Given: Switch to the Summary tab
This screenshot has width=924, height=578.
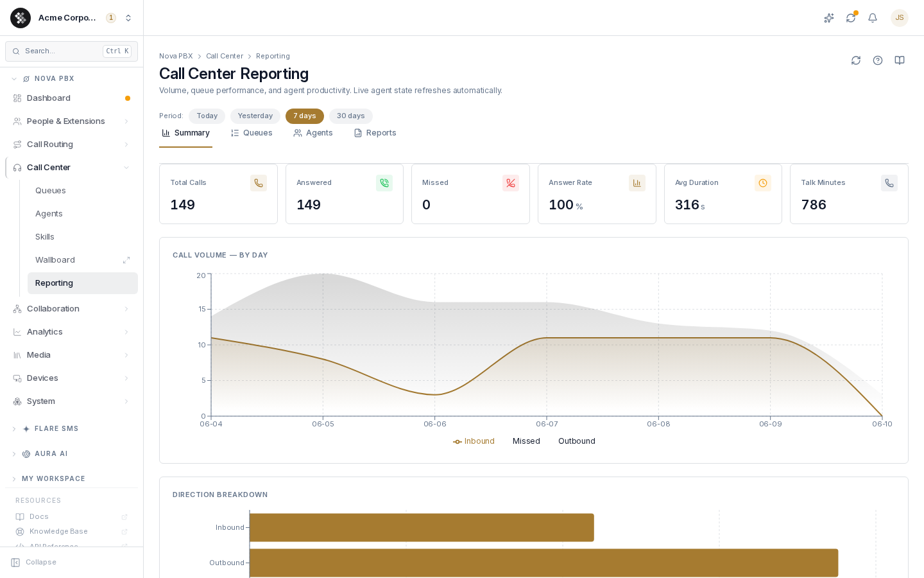Looking at the screenshot, I should coord(186,133).
